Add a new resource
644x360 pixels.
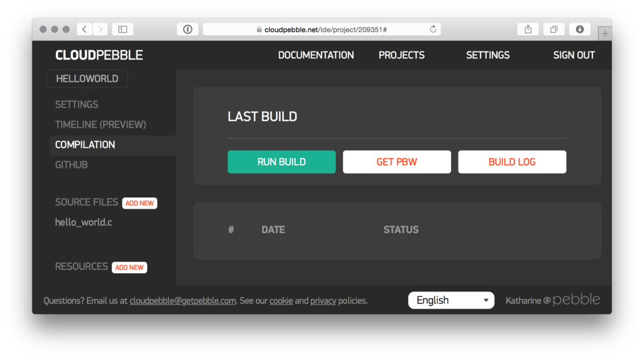click(130, 268)
